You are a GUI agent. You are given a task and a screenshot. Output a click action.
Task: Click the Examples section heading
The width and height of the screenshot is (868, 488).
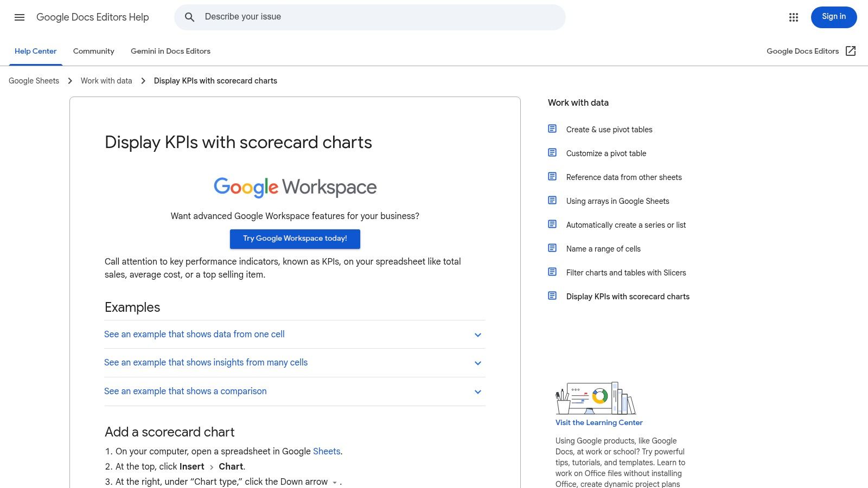132,307
